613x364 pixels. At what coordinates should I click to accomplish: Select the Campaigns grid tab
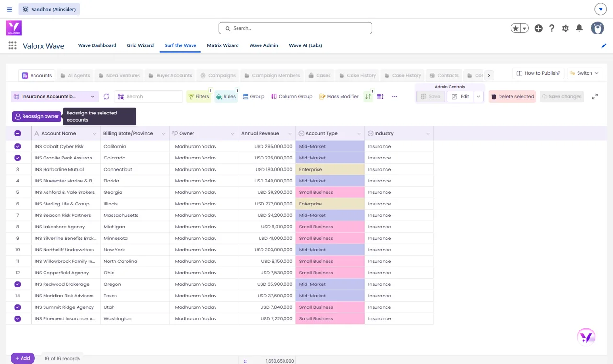click(x=218, y=75)
